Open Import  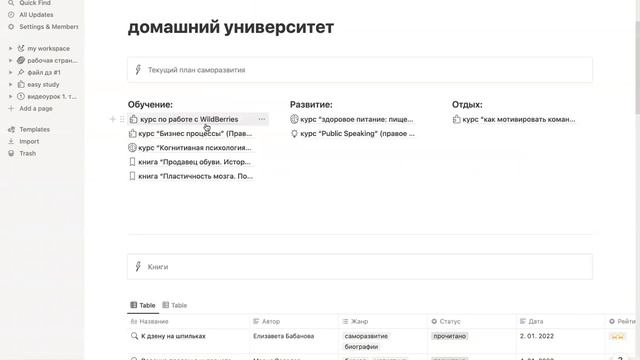pyautogui.click(x=29, y=141)
